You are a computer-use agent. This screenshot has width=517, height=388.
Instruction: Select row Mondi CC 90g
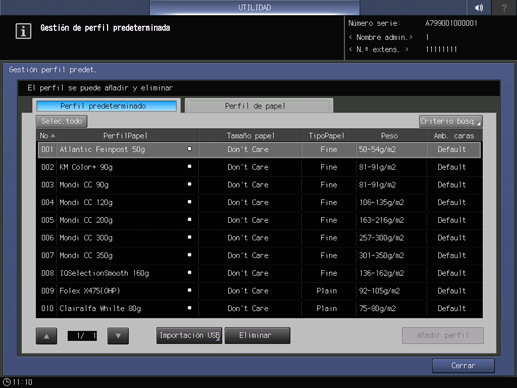pyautogui.click(x=259, y=185)
